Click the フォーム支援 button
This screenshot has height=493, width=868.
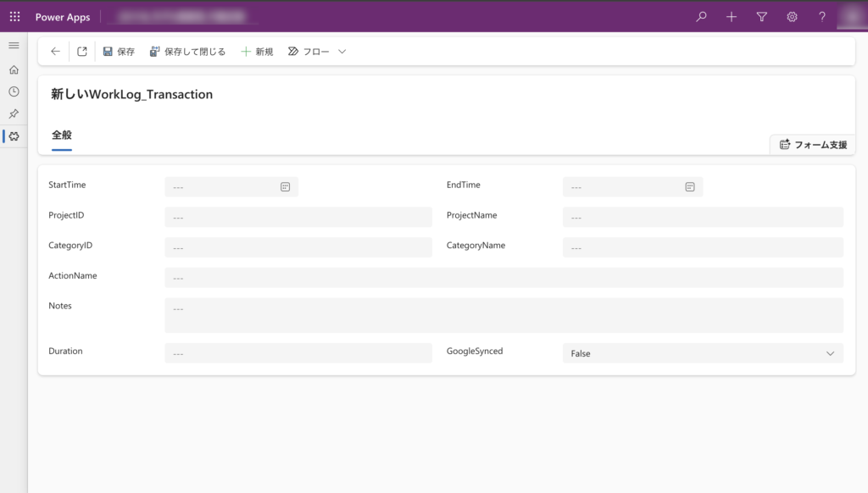coord(813,145)
